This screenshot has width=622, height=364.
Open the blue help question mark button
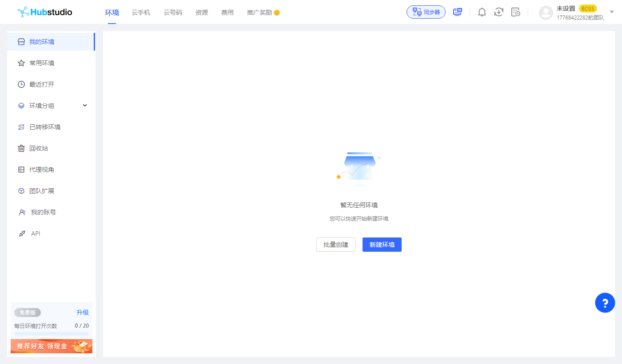605,303
